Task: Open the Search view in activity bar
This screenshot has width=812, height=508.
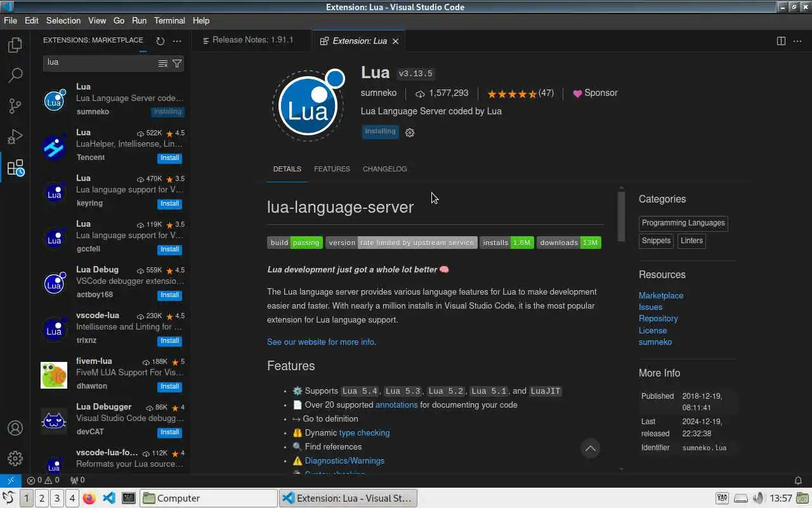Action: [15, 76]
